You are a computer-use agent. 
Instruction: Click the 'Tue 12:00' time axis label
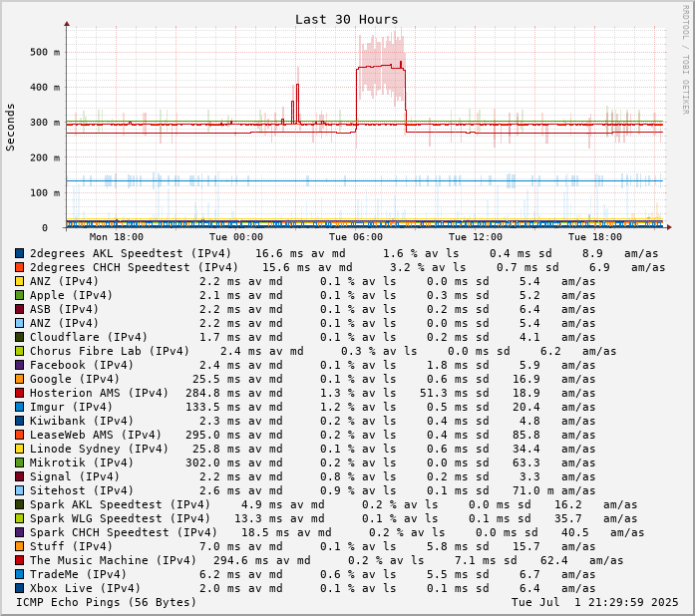point(476,237)
